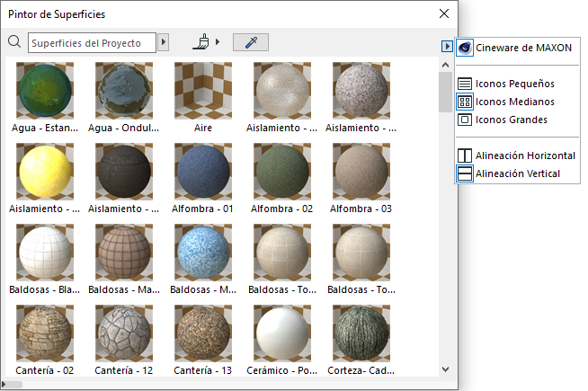Pick the Alfombra - 03 beige carpet
This screenshot has width=588, height=391.
(361, 172)
